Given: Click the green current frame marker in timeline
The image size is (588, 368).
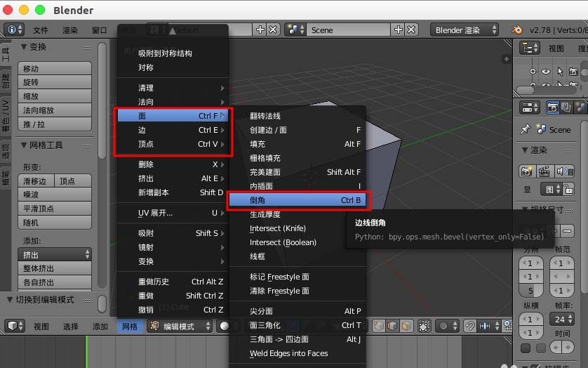Looking at the screenshot, I should 86,351.
